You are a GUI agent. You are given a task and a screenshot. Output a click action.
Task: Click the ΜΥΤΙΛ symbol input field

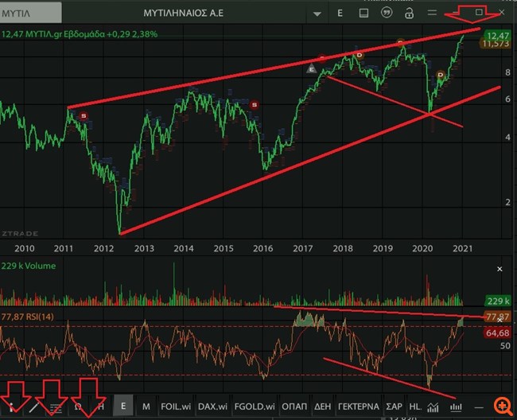point(32,14)
